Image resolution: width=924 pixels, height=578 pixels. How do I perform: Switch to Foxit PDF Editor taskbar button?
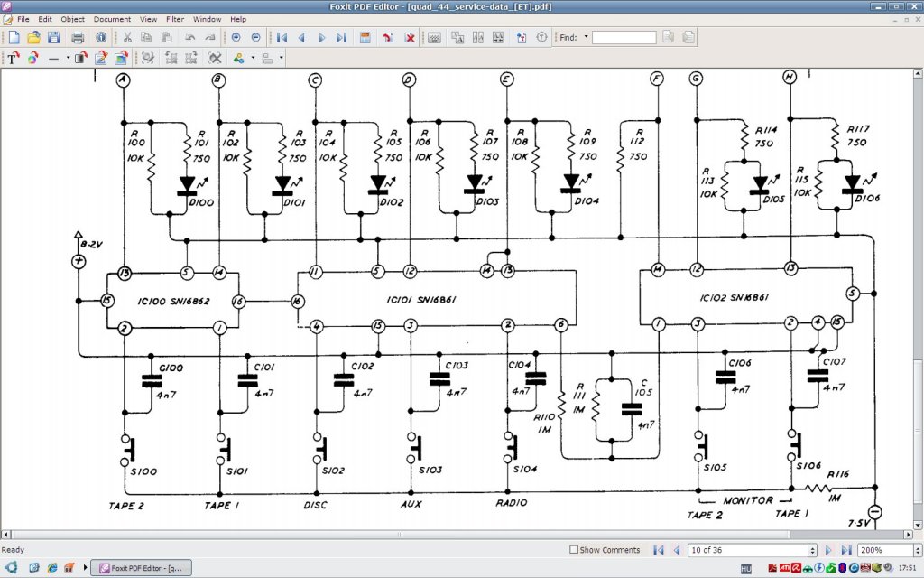(142, 568)
